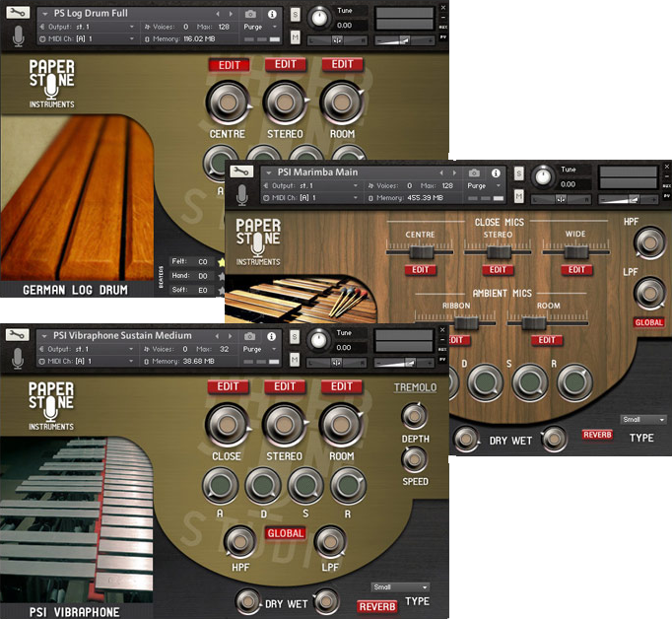The width and height of the screenshot is (672, 619).
Task: Expand instrument name menu for PSI Marimba Main
Action: pos(269,172)
